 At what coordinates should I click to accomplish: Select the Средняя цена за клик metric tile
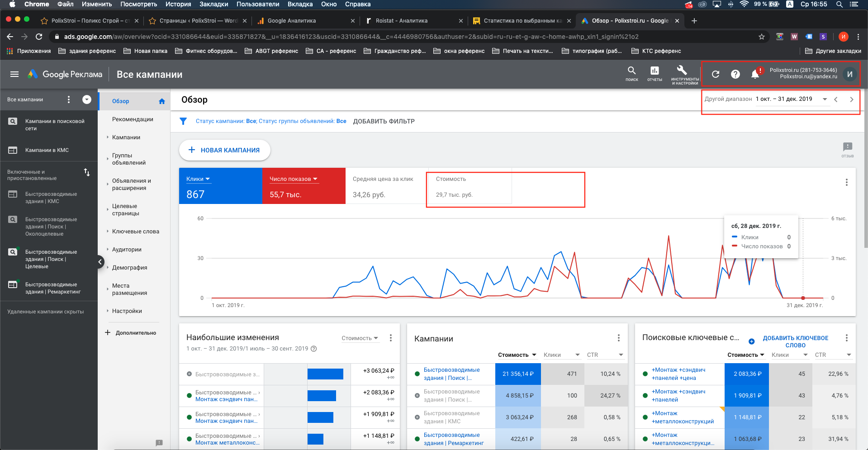[x=386, y=186]
